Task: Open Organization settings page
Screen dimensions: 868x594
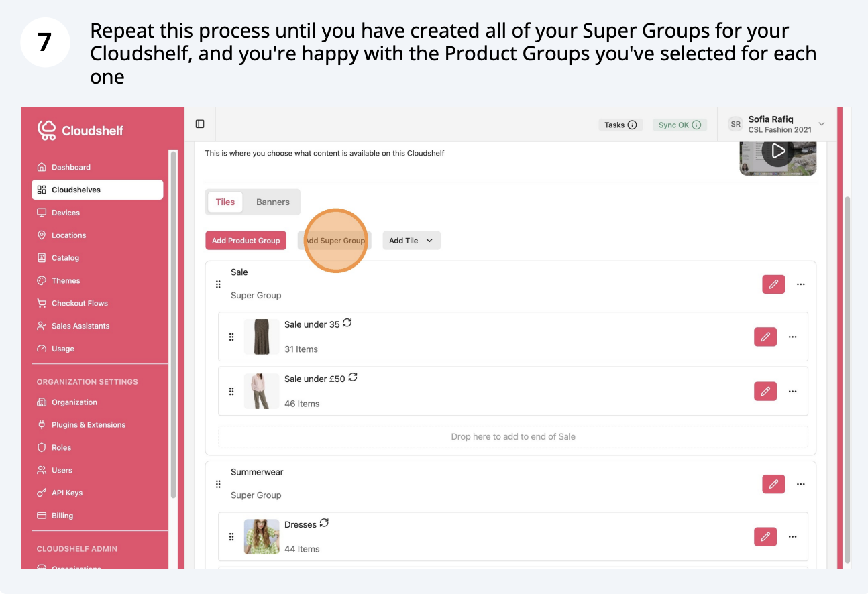Action: (97, 402)
